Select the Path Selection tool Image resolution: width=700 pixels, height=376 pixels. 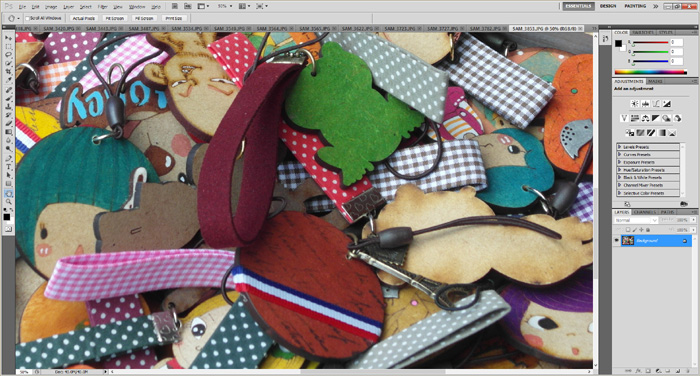pyautogui.click(x=8, y=175)
